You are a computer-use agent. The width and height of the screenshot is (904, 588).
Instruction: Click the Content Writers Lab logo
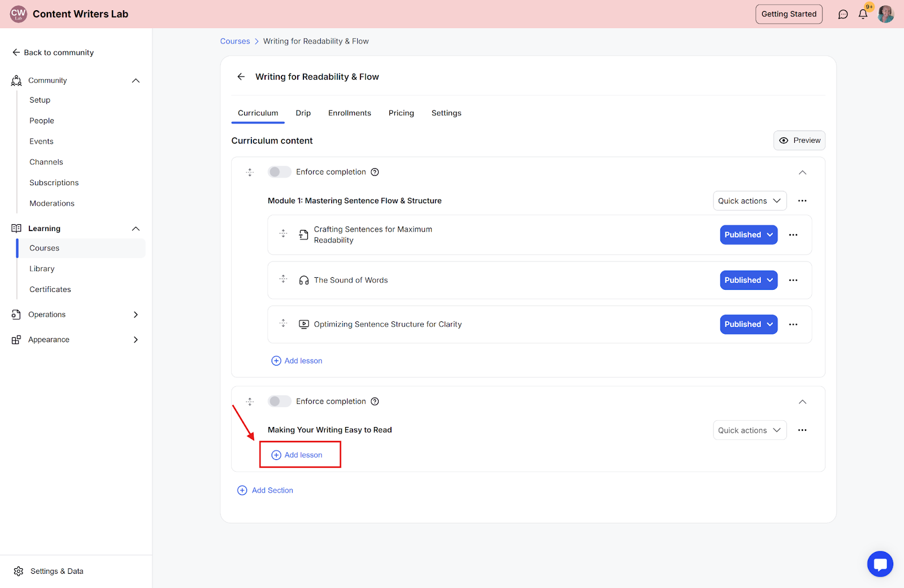(19, 14)
